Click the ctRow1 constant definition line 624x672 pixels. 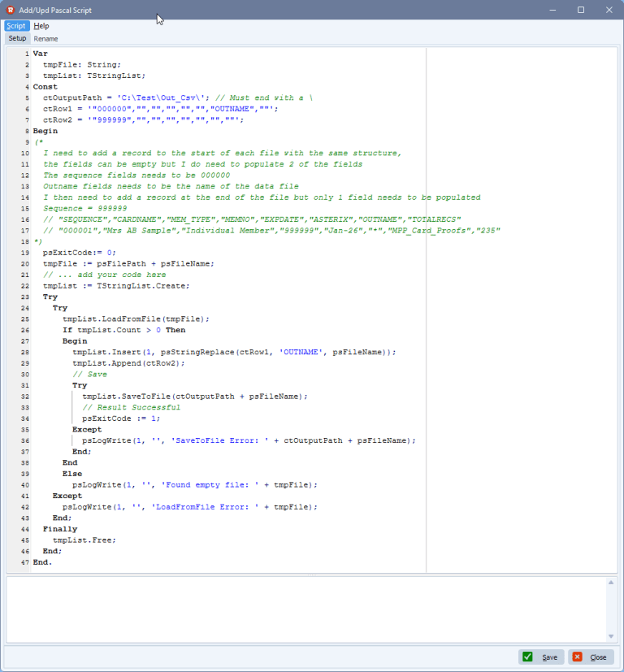[x=160, y=109]
